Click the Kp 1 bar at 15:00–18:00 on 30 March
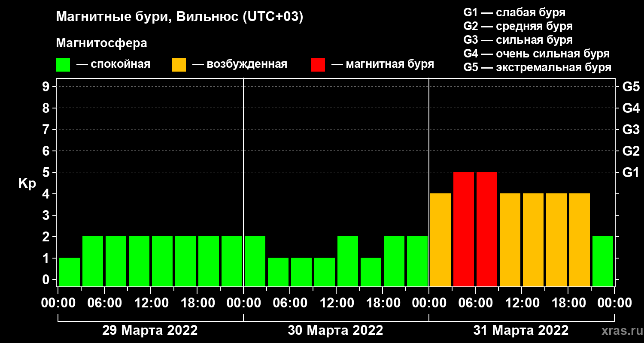 [371, 272]
